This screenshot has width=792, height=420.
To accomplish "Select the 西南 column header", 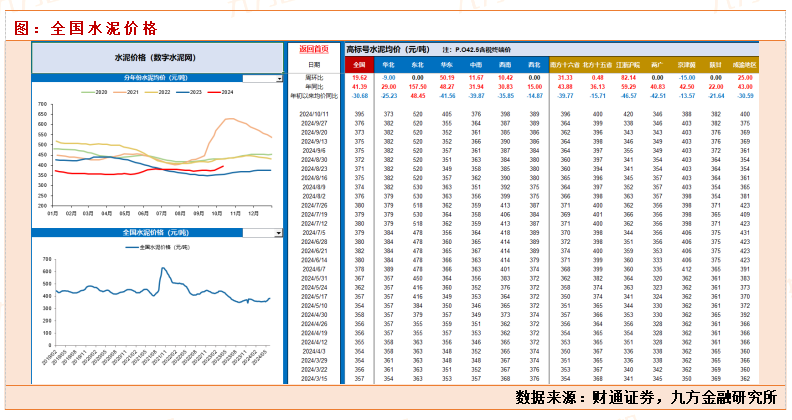I will (x=505, y=65).
